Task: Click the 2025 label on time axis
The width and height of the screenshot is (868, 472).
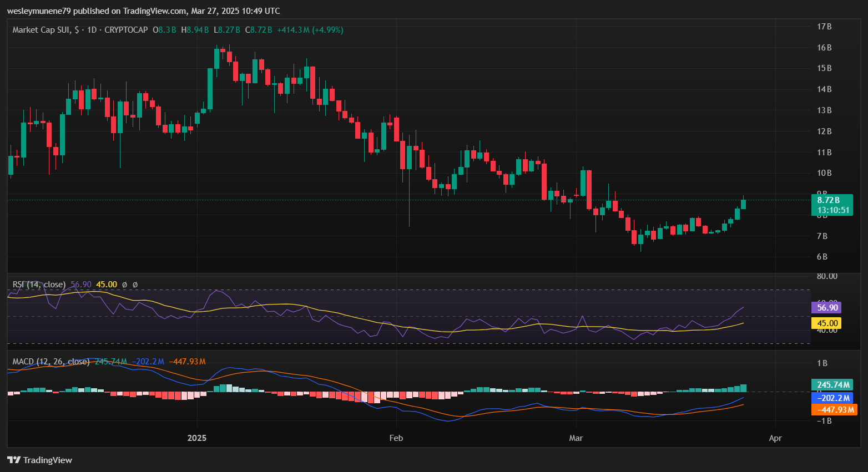Action: pyautogui.click(x=196, y=438)
